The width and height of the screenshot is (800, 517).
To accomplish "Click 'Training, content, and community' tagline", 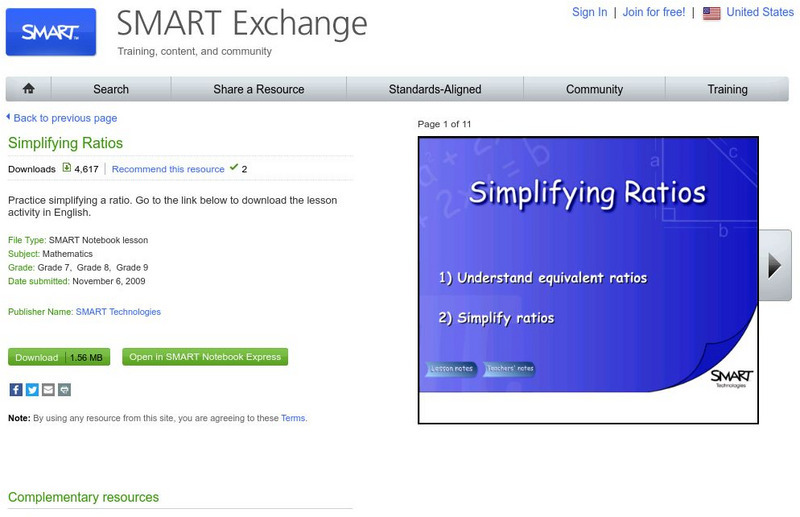I will click(194, 51).
